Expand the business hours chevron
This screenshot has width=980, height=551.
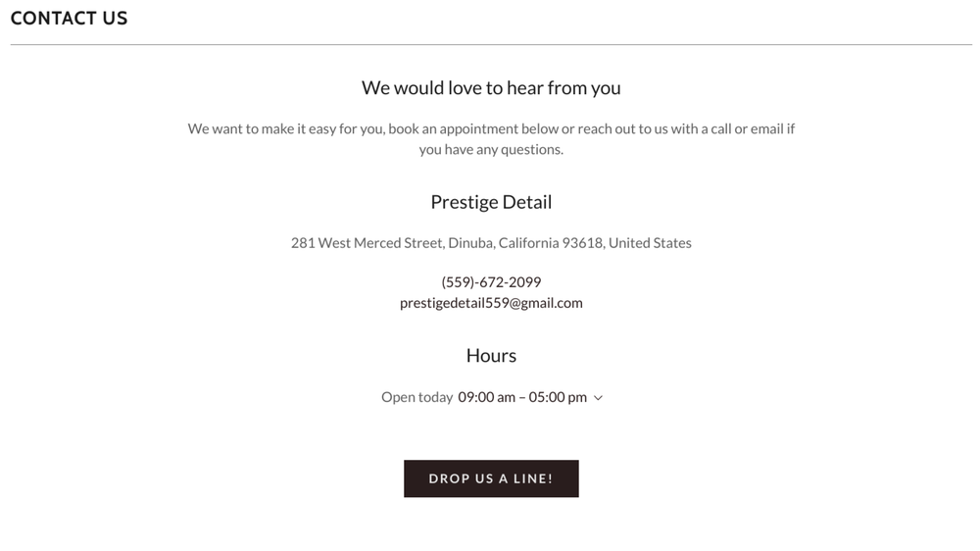pos(598,398)
